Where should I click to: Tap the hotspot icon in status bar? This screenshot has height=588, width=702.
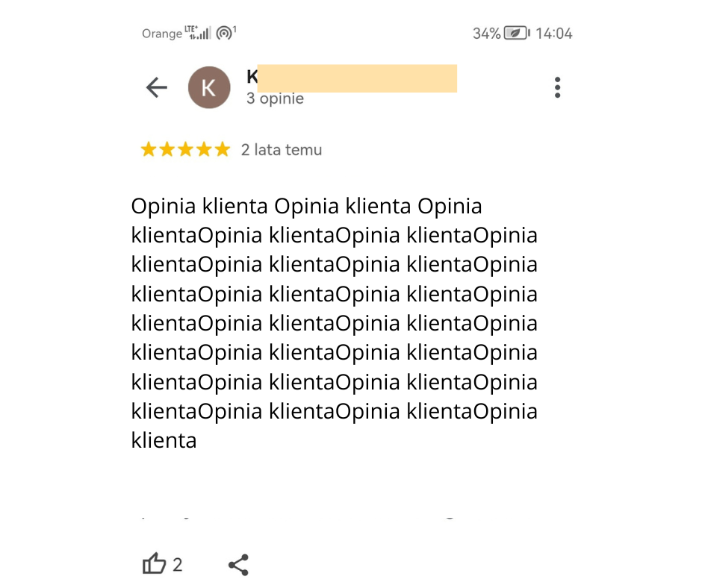coord(225,33)
